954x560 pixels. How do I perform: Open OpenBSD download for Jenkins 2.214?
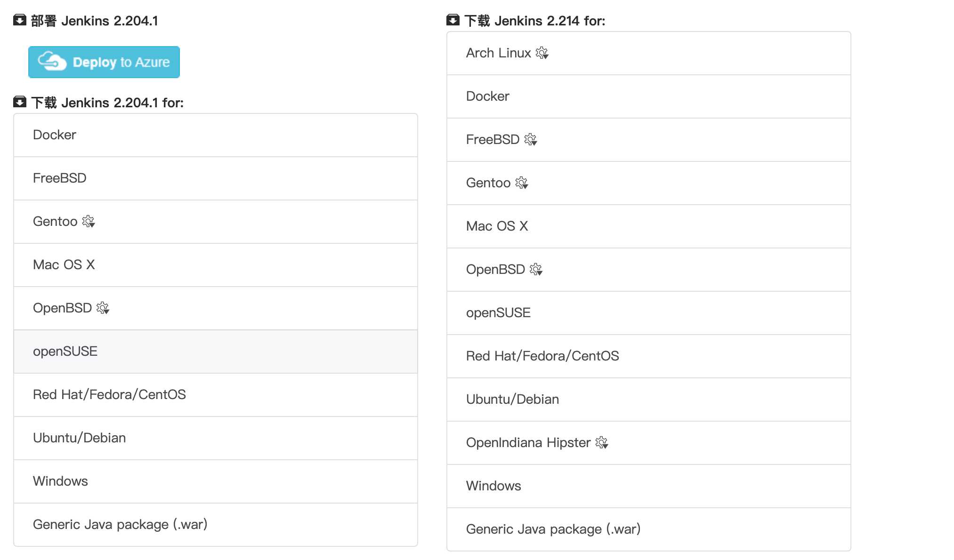click(x=649, y=270)
